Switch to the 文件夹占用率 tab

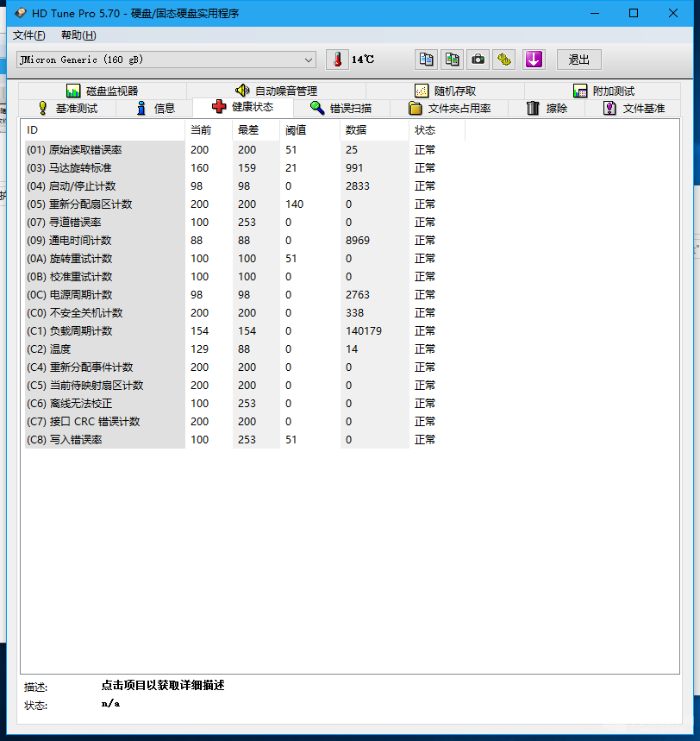[x=449, y=108]
